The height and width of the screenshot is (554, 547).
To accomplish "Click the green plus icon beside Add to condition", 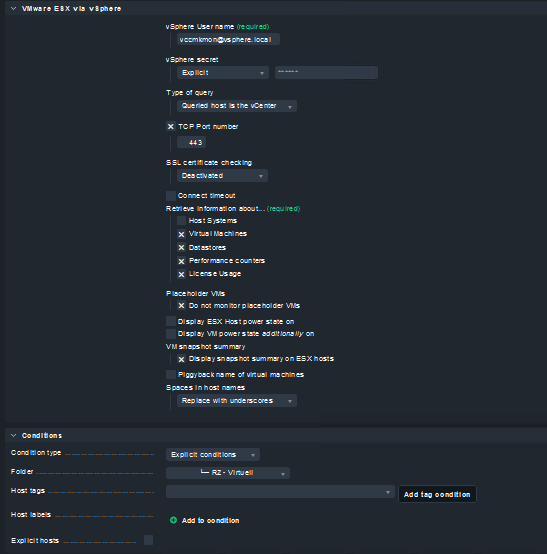I will click(x=173, y=520).
